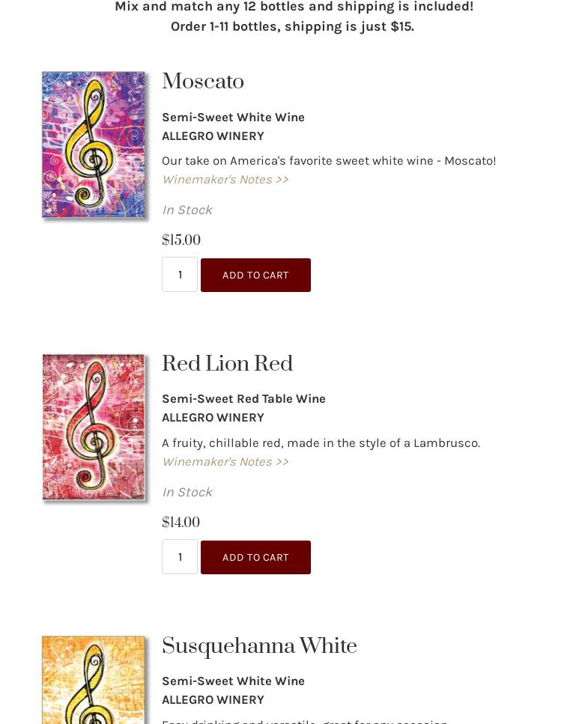Add Red Lion Red to the cart
The height and width of the screenshot is (724, 588).
point(255,557)
